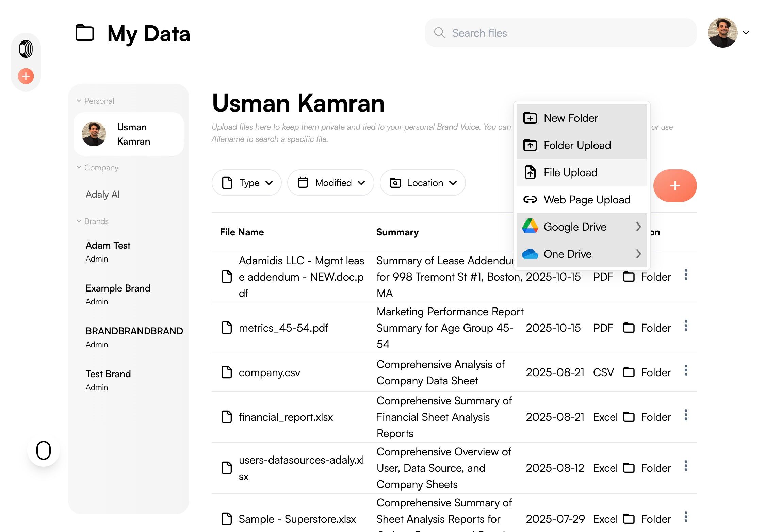Click the floating oval chat icon
This screenshot has width=765, height=532.
point(44,450)
